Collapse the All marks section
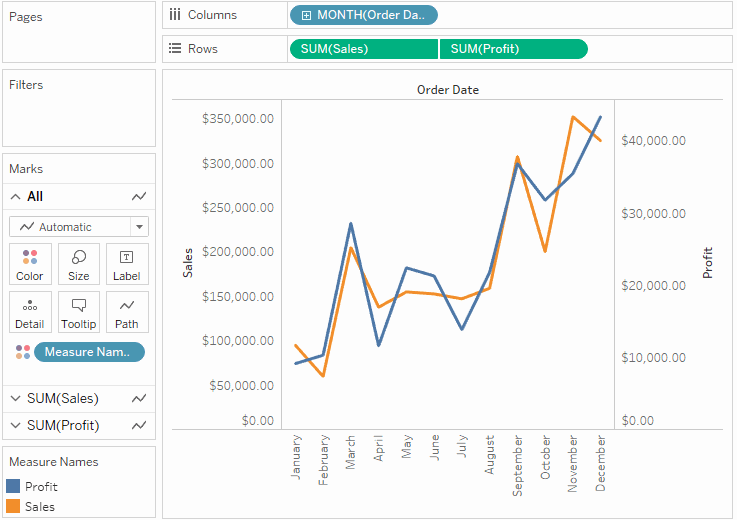 16,197
